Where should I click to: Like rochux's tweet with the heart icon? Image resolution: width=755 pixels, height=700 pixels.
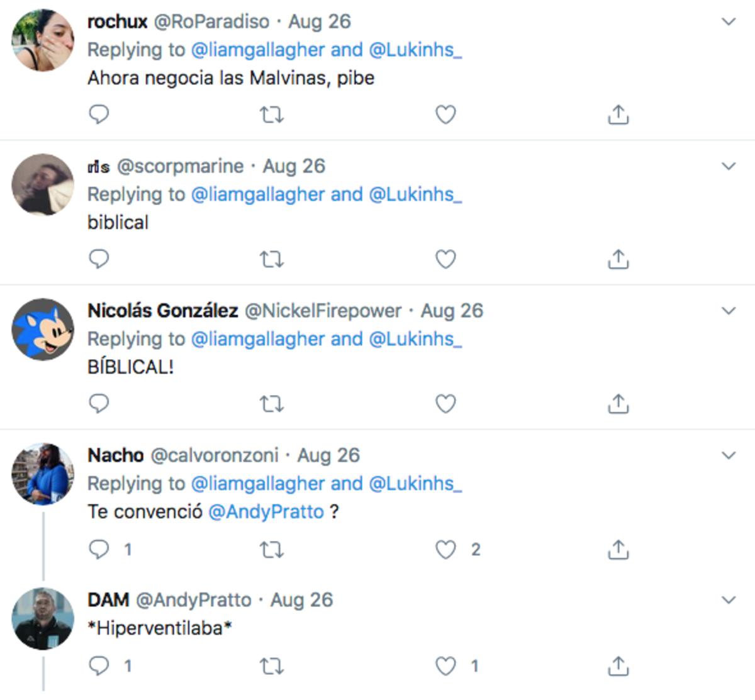[445, 114]
